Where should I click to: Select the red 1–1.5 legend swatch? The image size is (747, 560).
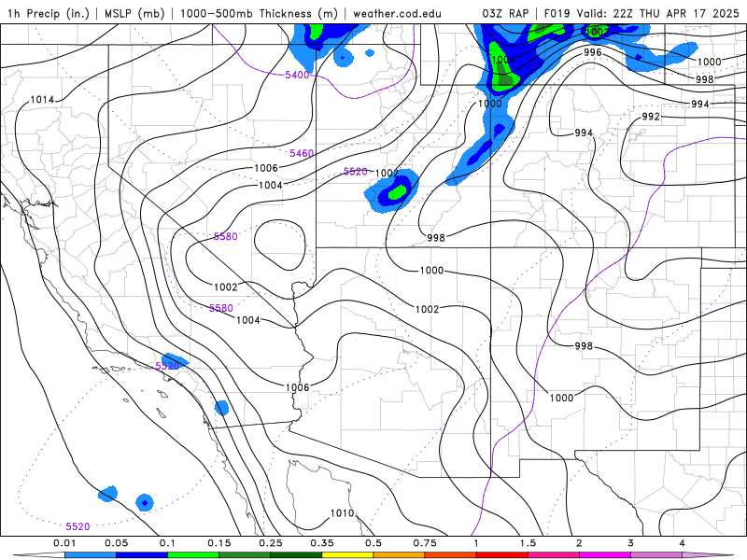[x=502, y=555]
